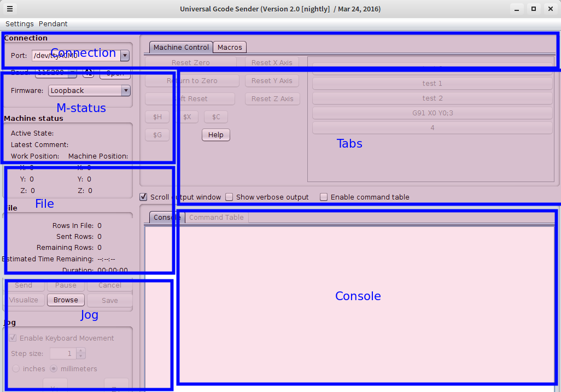561x392 pixels.
Task: Click the Send button
Action: click(24, 285)
